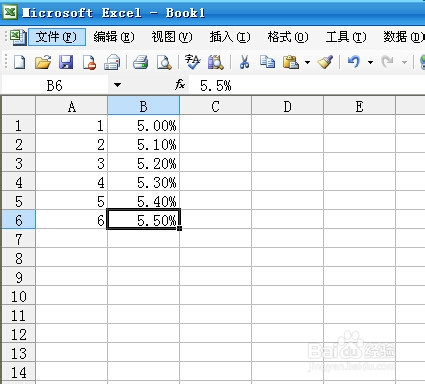
Task: Print with the printer icon
Action: (x=141, y=62)
